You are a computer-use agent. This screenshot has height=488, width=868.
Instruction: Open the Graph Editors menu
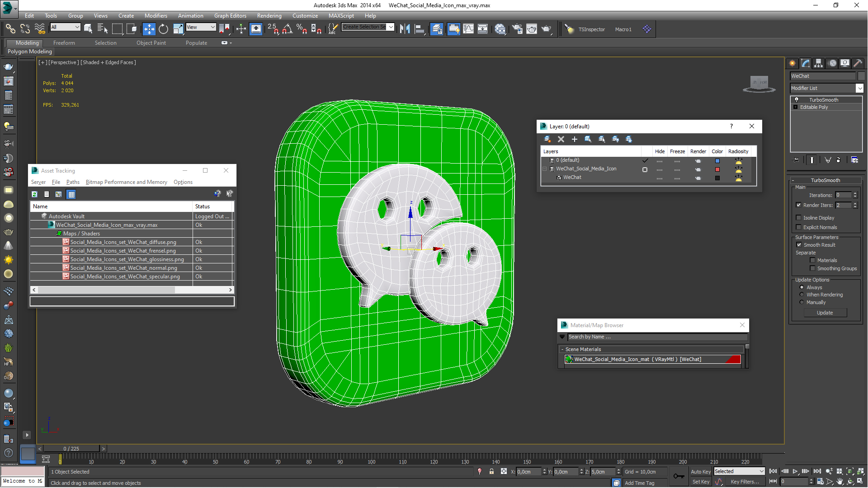(x=230, y=16)
